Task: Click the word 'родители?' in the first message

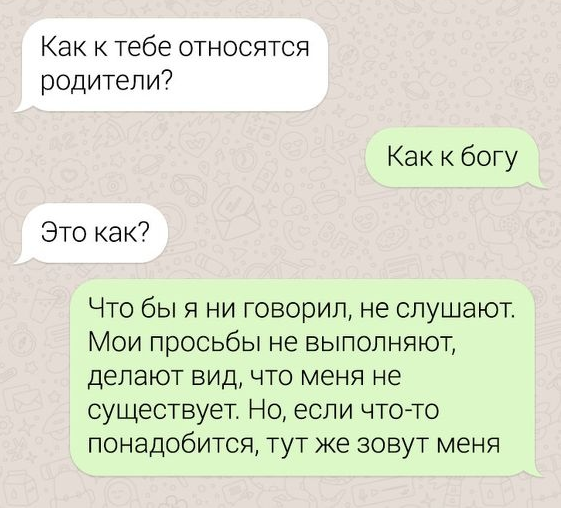Action: pyautogui.click(x=105, y=81)
